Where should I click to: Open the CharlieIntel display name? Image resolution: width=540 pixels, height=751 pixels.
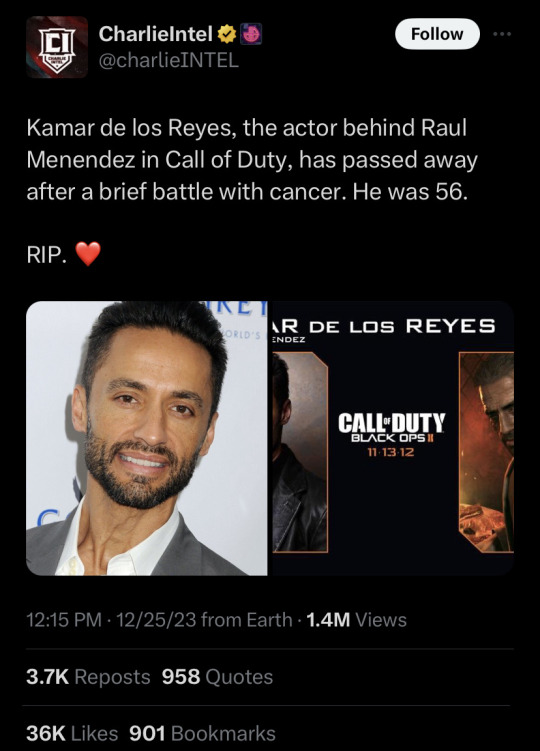point(155,34)
